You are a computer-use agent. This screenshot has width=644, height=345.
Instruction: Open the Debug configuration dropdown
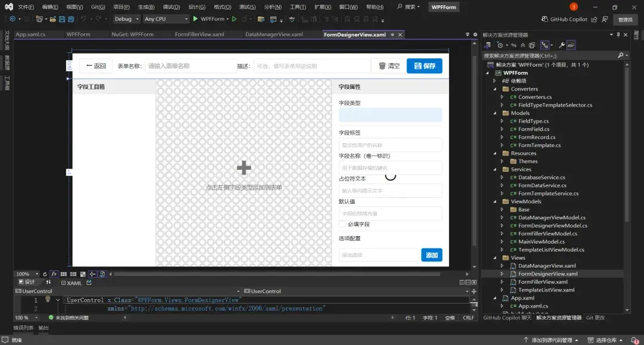(126, 19)
